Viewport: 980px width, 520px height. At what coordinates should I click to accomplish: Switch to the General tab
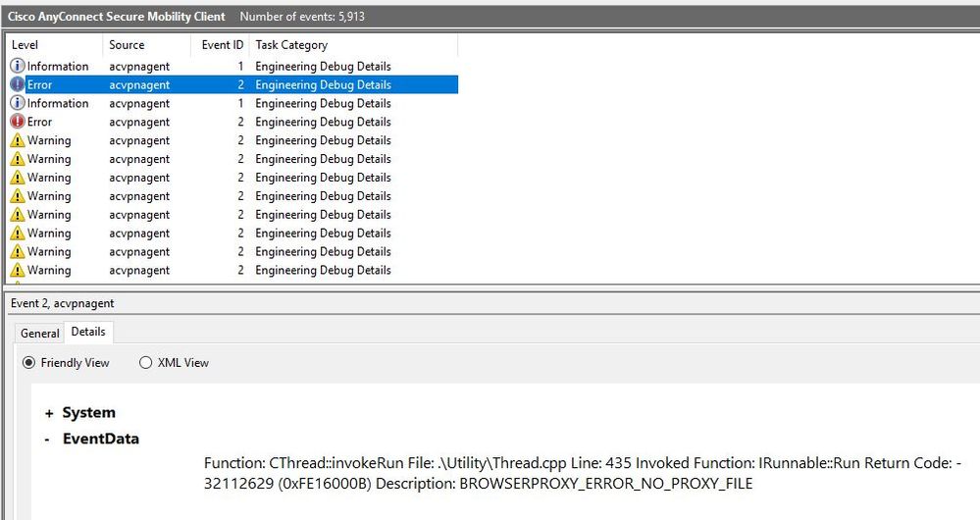tap(39, 334)
